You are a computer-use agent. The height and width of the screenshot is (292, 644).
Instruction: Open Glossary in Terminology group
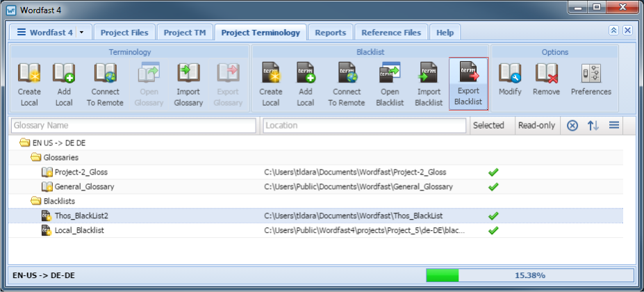click(x=149, y=85)
